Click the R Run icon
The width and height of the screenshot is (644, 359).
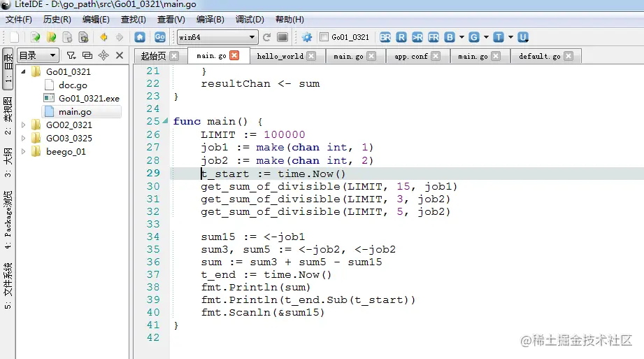tap(401, 37)
